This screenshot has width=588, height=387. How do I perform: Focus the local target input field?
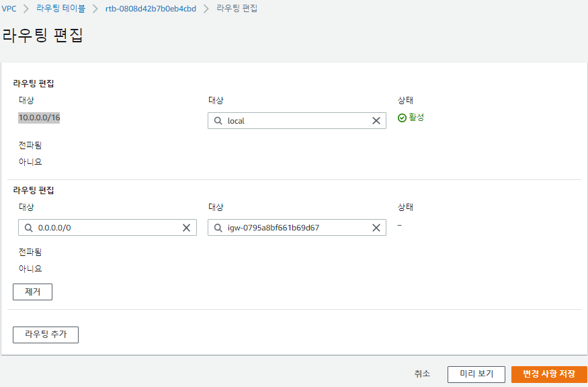click(x=297, y=121)
